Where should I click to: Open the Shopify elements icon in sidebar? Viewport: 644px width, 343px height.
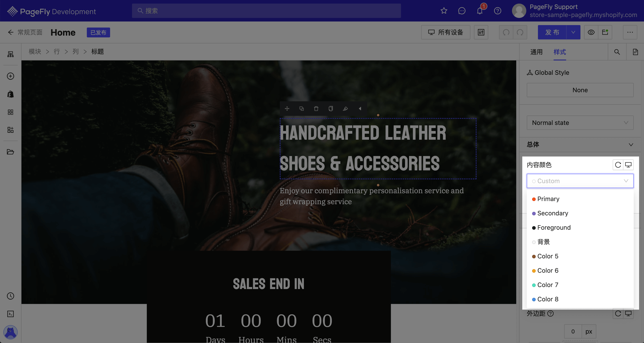point(11,94)
